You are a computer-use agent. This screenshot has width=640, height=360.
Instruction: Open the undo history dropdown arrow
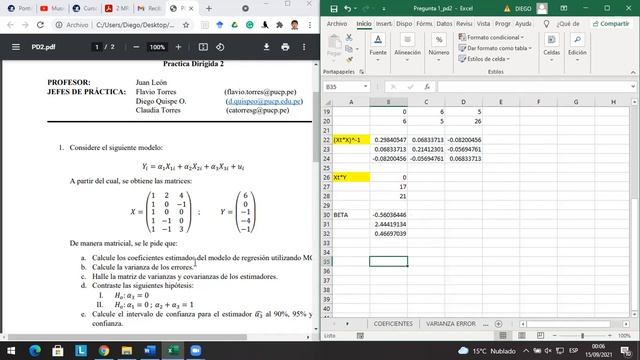tap(355, 9)
